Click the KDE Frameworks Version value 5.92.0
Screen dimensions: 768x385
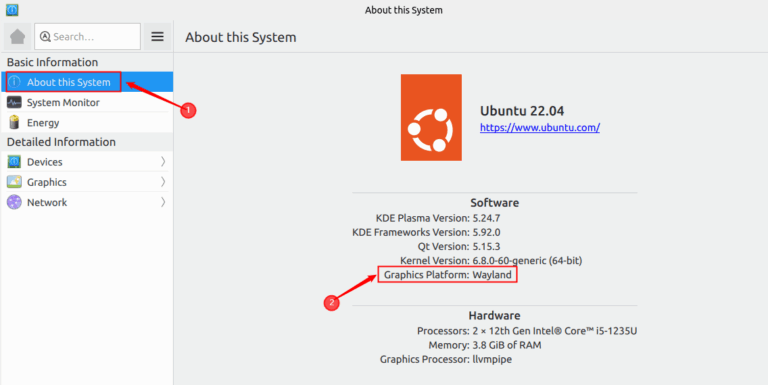pos(486,232)
